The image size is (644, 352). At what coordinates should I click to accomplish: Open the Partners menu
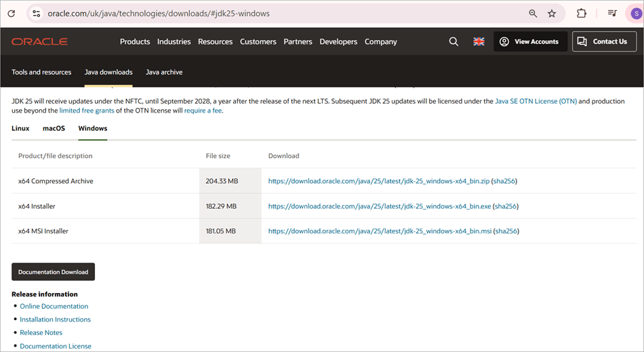coord(298,41)
